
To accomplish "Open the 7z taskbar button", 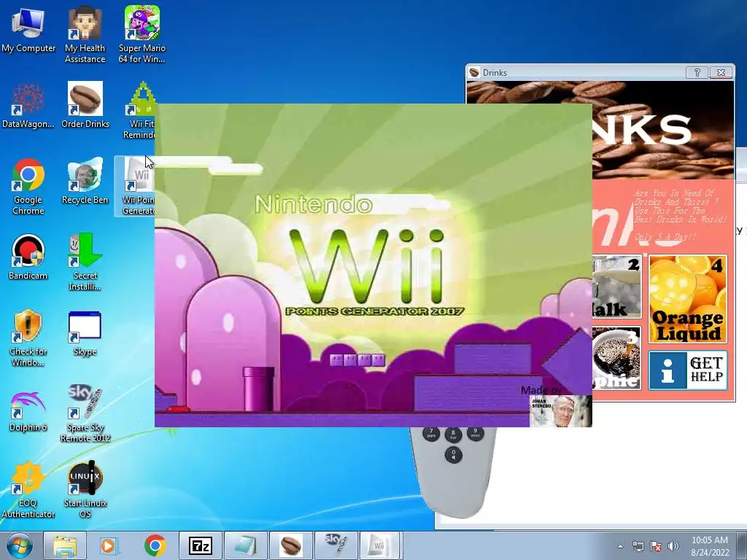I will [200, 545].
